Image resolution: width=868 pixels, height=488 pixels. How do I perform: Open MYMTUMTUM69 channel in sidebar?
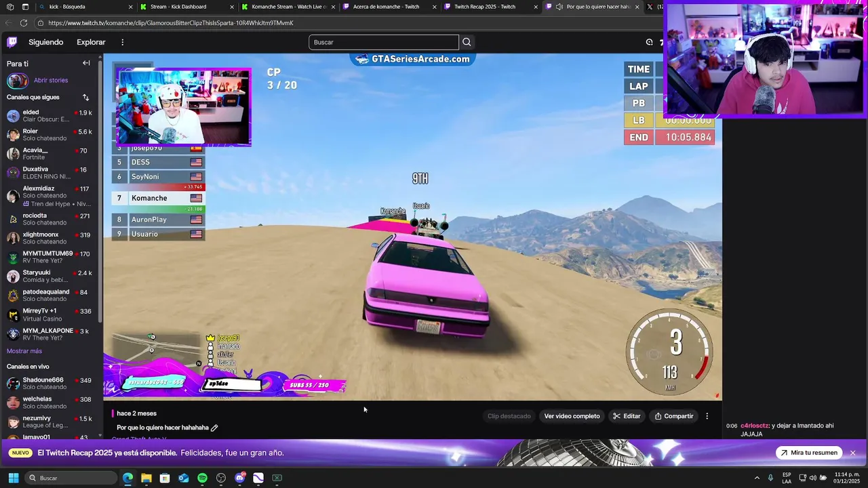pyautogui.click(x=50, y=257)
